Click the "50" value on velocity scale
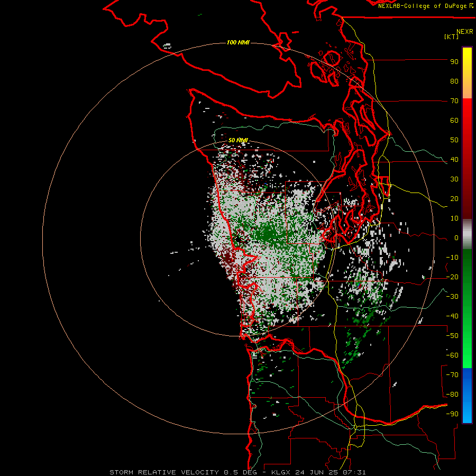The height and width of the screenshot is (476, 476). tap(454, 140)
